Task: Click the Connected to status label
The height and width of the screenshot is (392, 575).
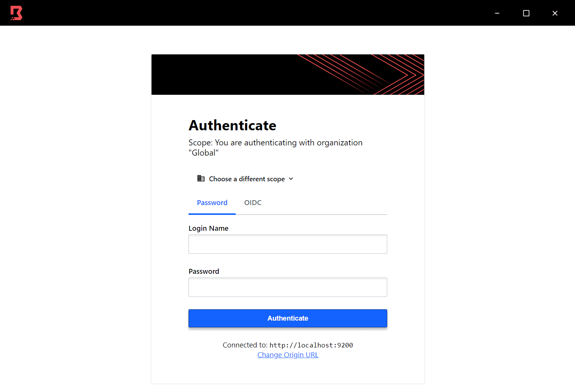Action: point(244,345)
